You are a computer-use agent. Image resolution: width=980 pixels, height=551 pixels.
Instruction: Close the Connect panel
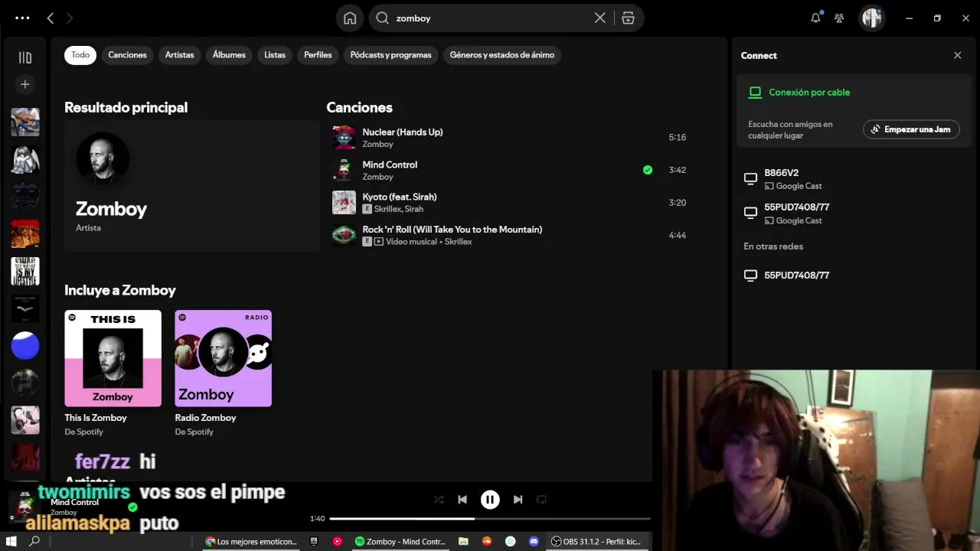(x=957, y=55)
